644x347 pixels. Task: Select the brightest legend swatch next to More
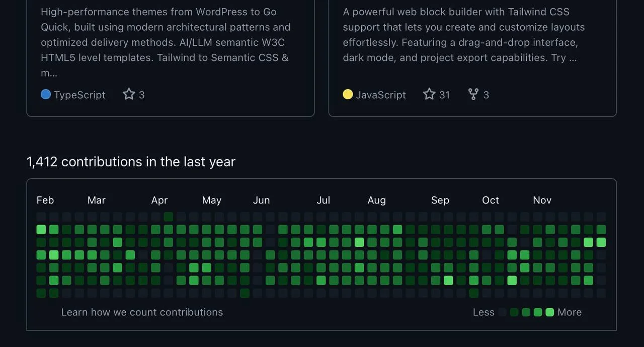tap(550, 312)
